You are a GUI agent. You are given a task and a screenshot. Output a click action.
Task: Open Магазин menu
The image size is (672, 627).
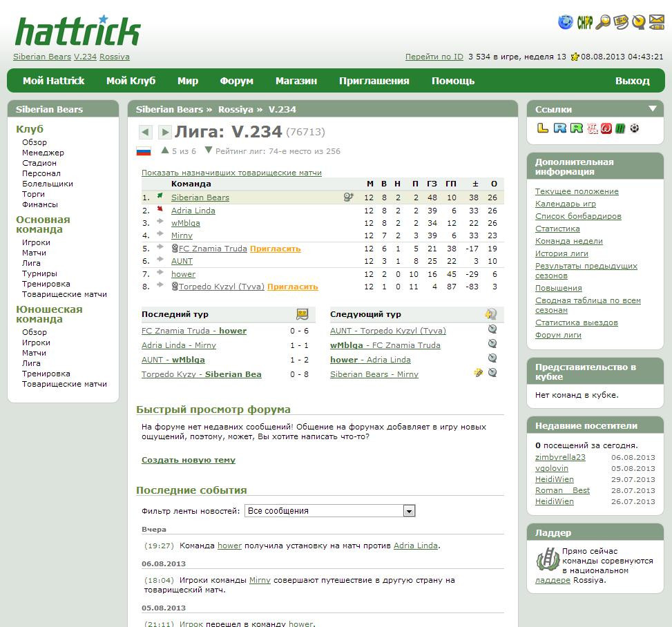click(x=296, y=81)
